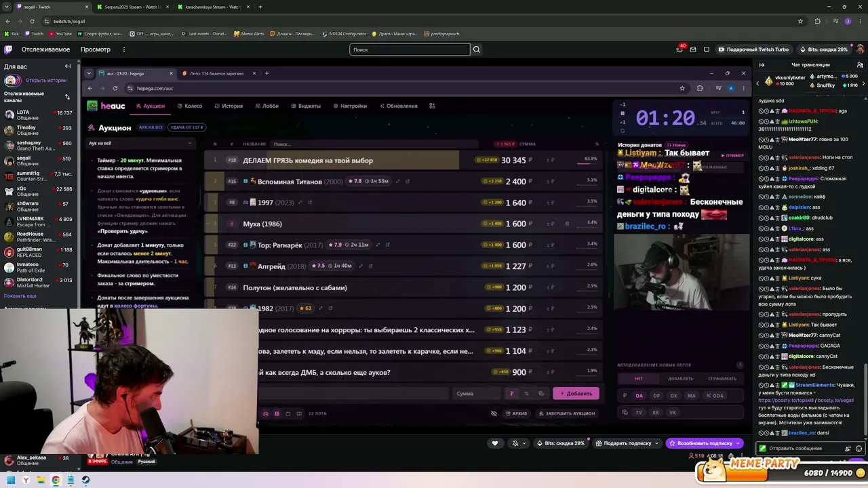Open the user avatar in Twitch top bar
Image resolution: width=868 pixels, height=488 pixels.
[860, 49]
